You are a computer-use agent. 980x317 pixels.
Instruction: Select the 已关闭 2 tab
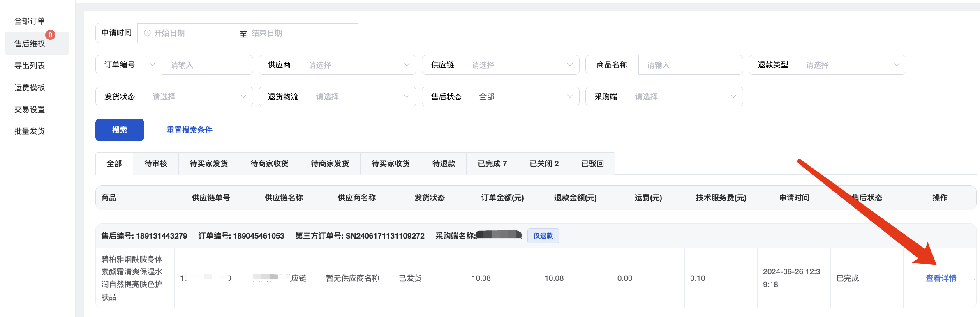(x=544, y=164)
